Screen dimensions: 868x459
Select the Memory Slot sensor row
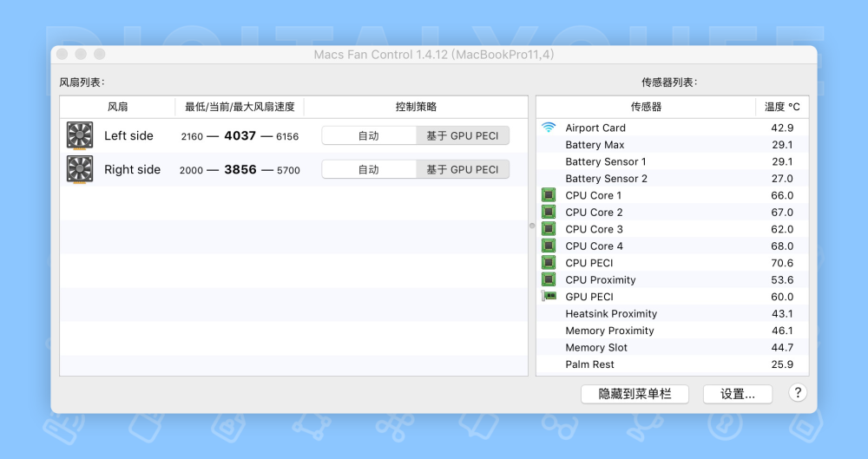click(x=673, y=347)
